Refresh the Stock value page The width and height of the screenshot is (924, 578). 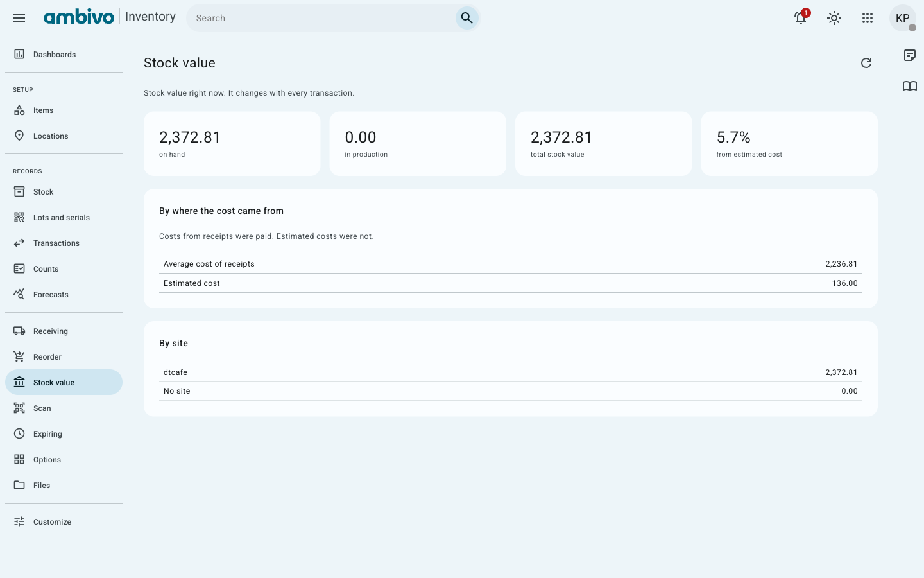click(x=866, y=63)
